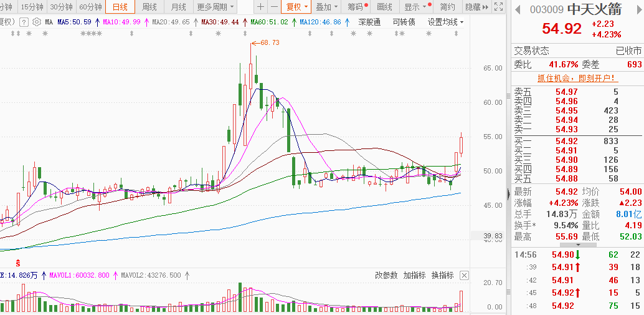Zoom in chart with plus icon
The width and height of the screenshot is (644, 315).
click(x=260, y=7)
